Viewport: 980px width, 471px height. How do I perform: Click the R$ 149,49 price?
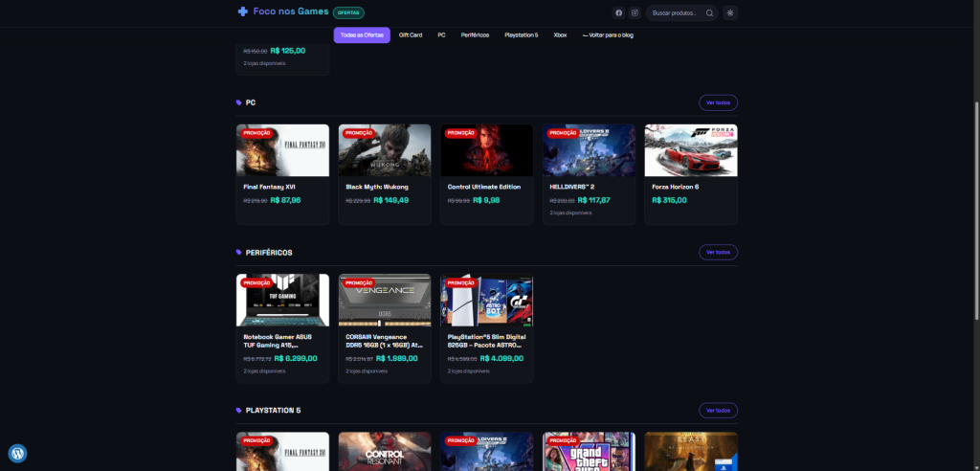(391, 200)
